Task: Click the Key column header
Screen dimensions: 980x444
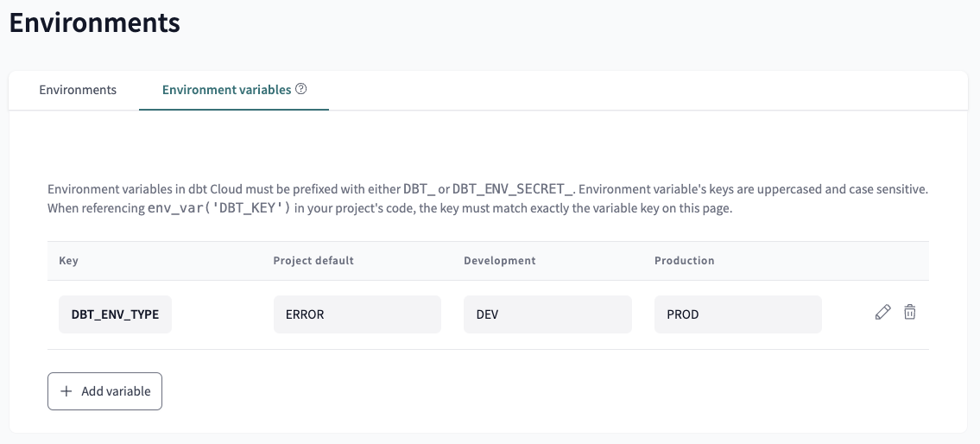Action: point(68,261)
